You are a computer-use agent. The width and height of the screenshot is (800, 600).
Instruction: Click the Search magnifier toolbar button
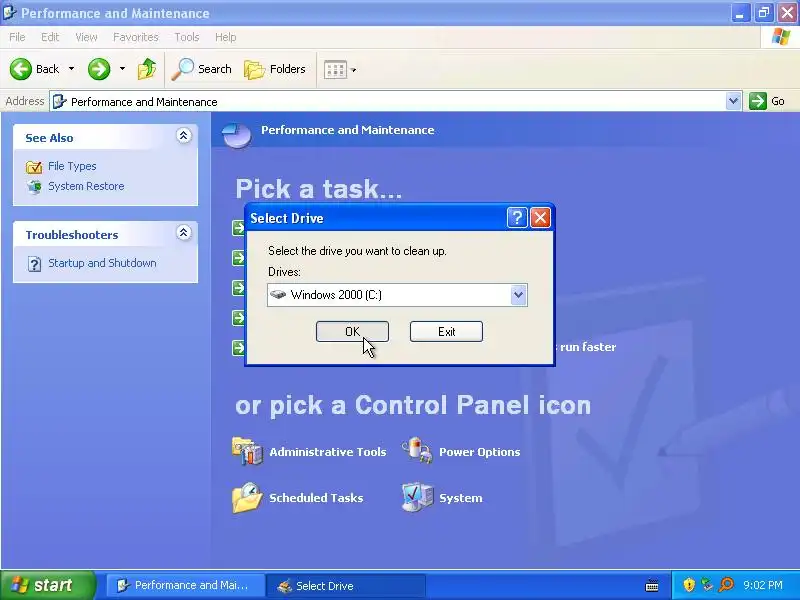[x=202, y=69]
